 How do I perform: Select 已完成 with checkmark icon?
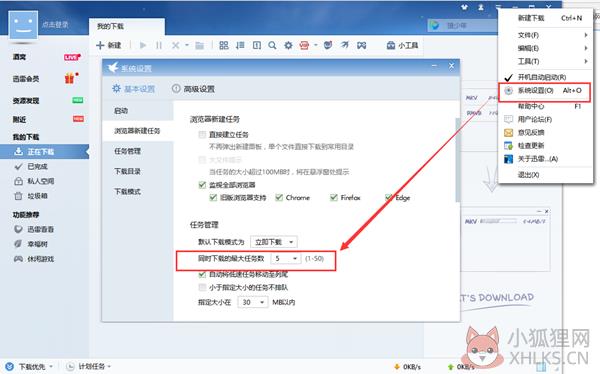(x=31, y=167)
